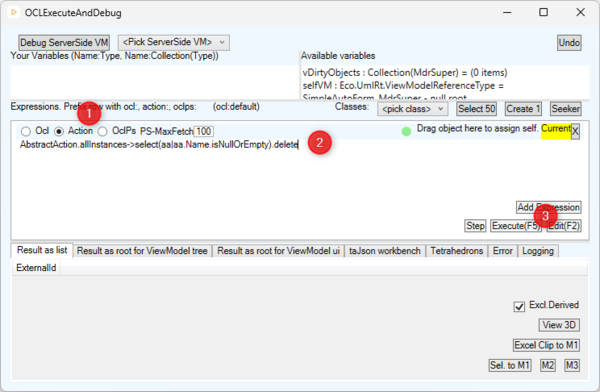
Task: Close expression row with the X button
Action: [575, 132]
